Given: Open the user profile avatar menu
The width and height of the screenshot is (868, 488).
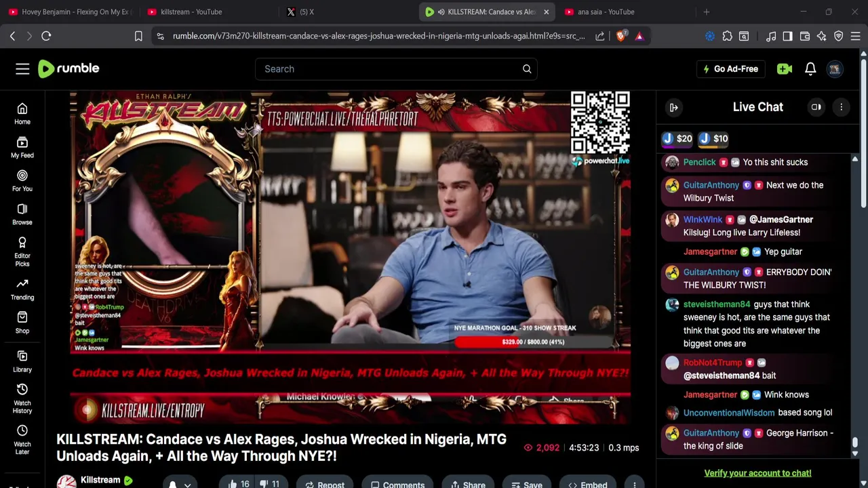Looking at the screenshot, I should 835,68.
